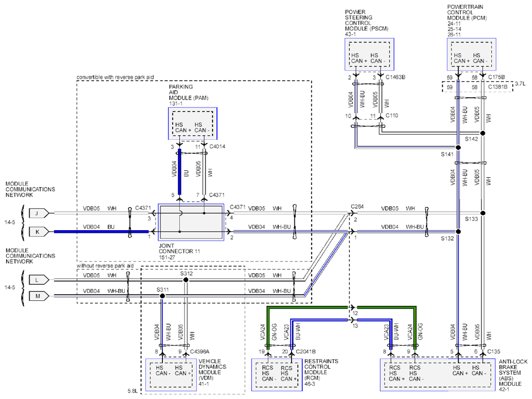
Task: Click the C175B connector label
Action: point(496,77)
